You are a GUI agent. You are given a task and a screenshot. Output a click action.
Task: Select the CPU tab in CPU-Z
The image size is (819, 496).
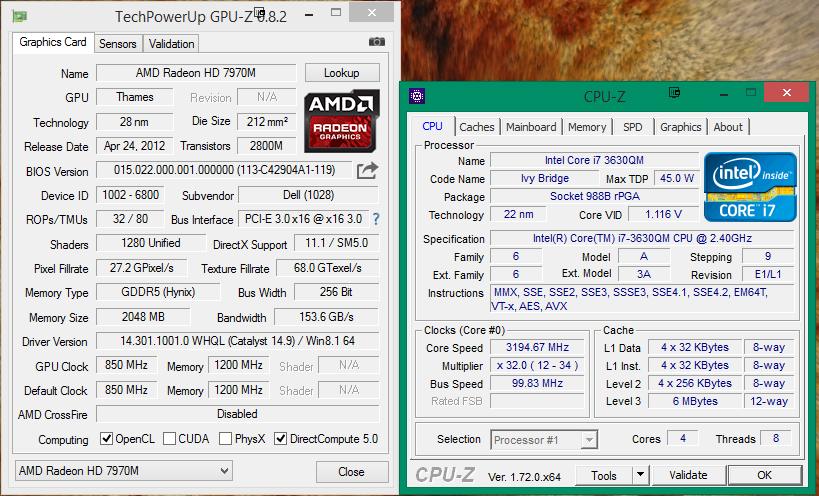(x=432, y=126)
